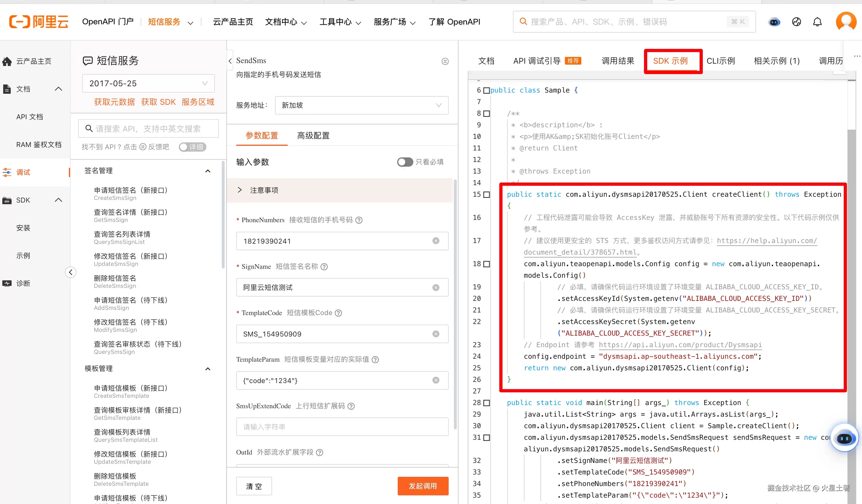Clear the SignName field value
This screenshot has width=862, height=504.
436,288
